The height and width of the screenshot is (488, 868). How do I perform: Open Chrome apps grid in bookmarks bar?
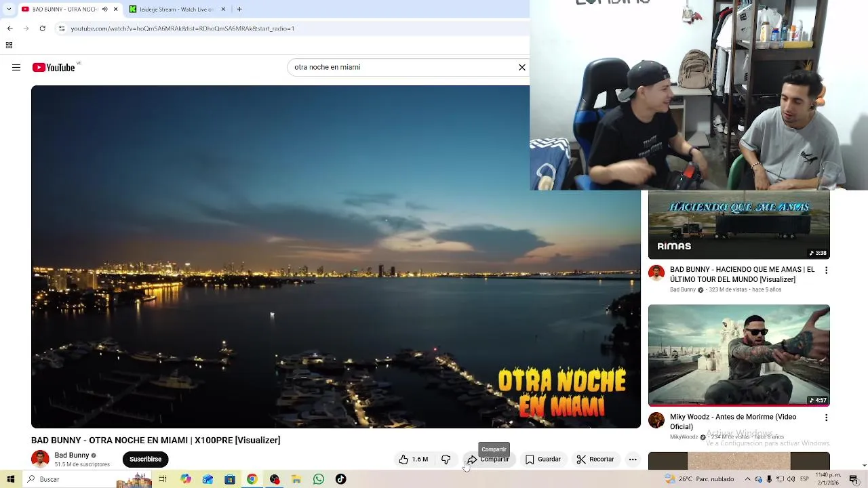(x=9, y=45)
